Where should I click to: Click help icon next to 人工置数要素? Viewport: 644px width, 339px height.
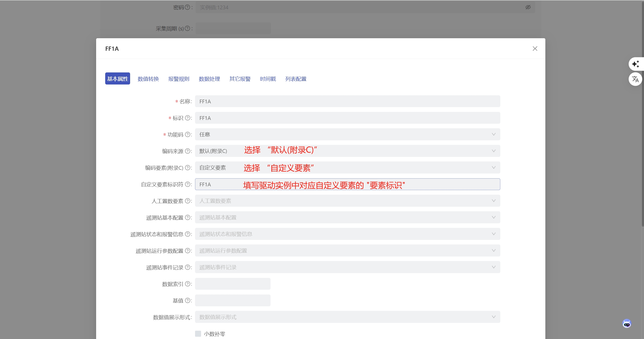pyautogui.click(x=187, y=201)
